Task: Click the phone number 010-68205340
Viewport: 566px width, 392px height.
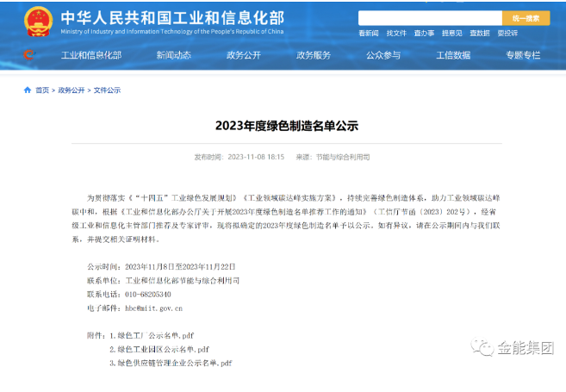Action: 148,295
